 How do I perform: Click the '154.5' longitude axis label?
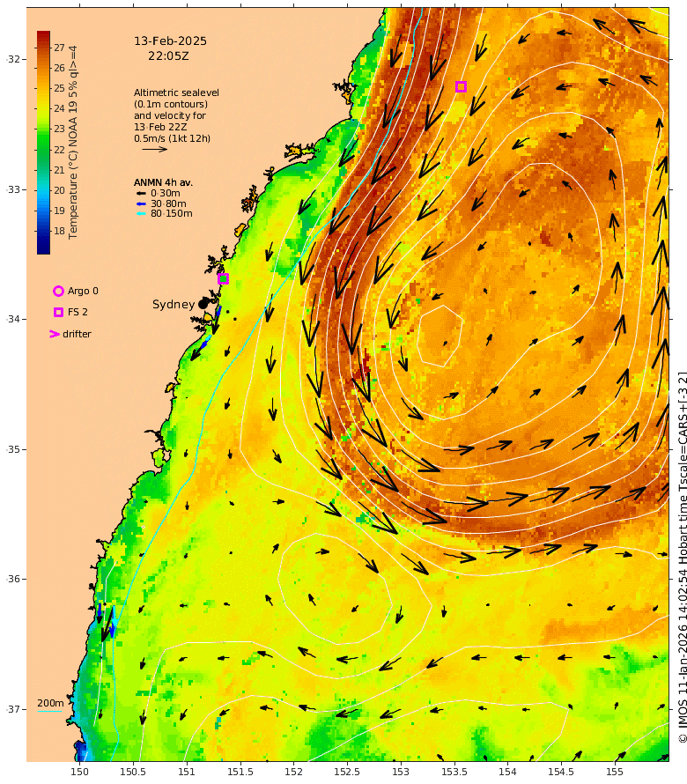tap(561, 772)
